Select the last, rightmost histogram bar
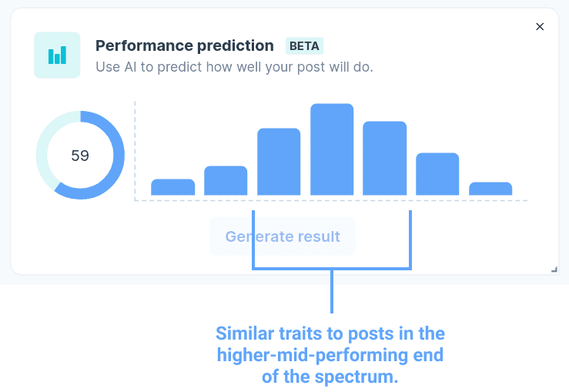The height and width of the screenshot is (392, 569). tap(490, 189)
